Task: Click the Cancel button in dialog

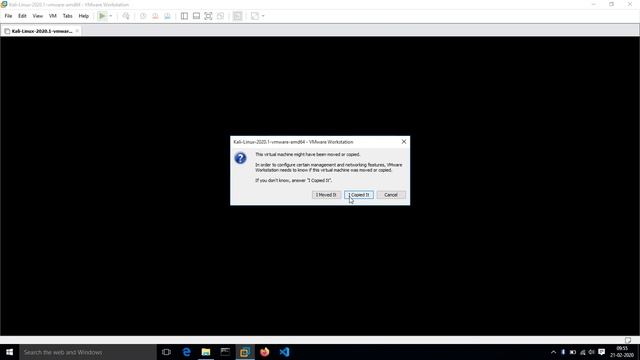Action: (x=391, y=195)
